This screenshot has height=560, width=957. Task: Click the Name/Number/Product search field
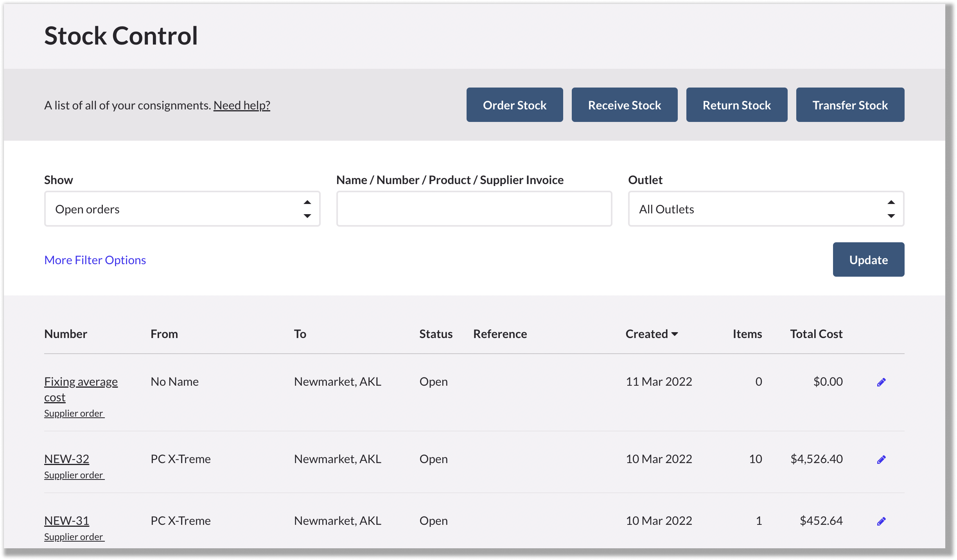(x=474, y=209)
